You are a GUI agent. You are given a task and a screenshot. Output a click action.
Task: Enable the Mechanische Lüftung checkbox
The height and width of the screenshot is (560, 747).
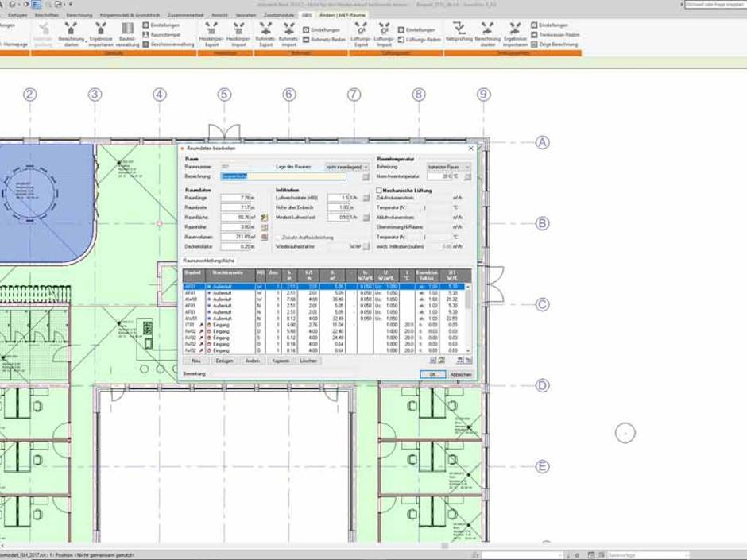tap(380, 191)
